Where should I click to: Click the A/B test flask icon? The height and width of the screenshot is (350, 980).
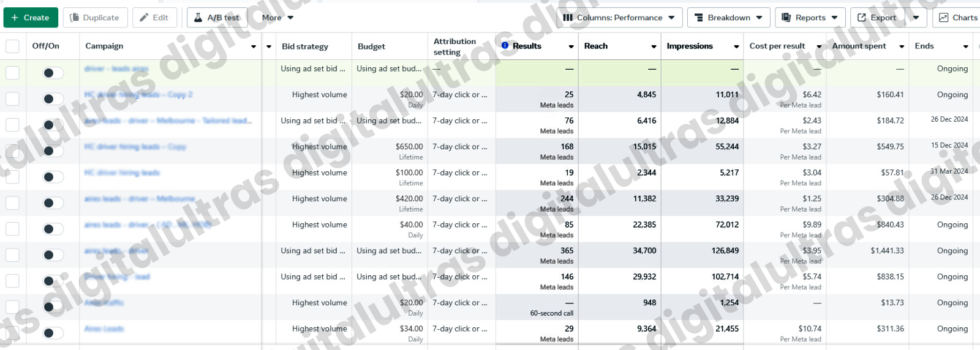point(198,18)
